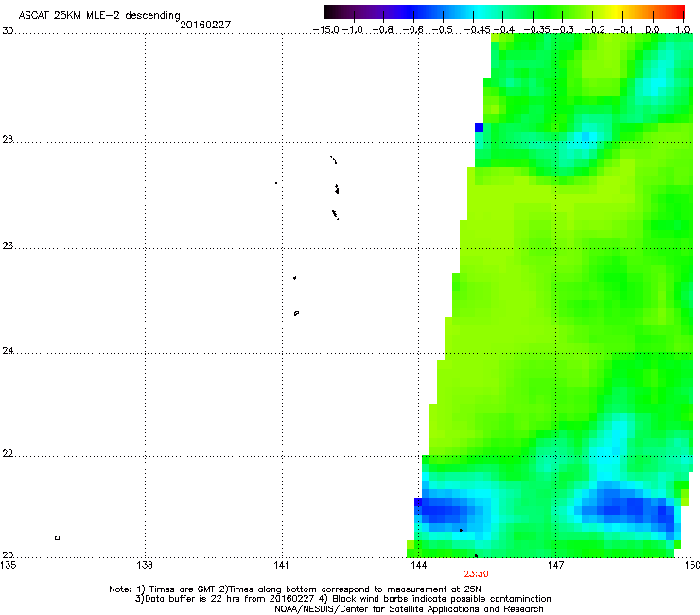Click the red pass time '23:30'

(x=476, y=574)
